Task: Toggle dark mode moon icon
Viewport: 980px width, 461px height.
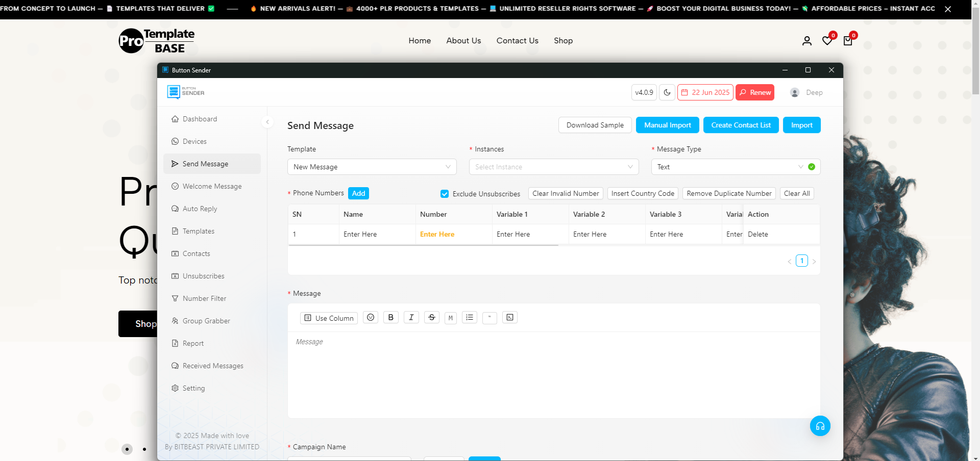Action: coord(667,92)
